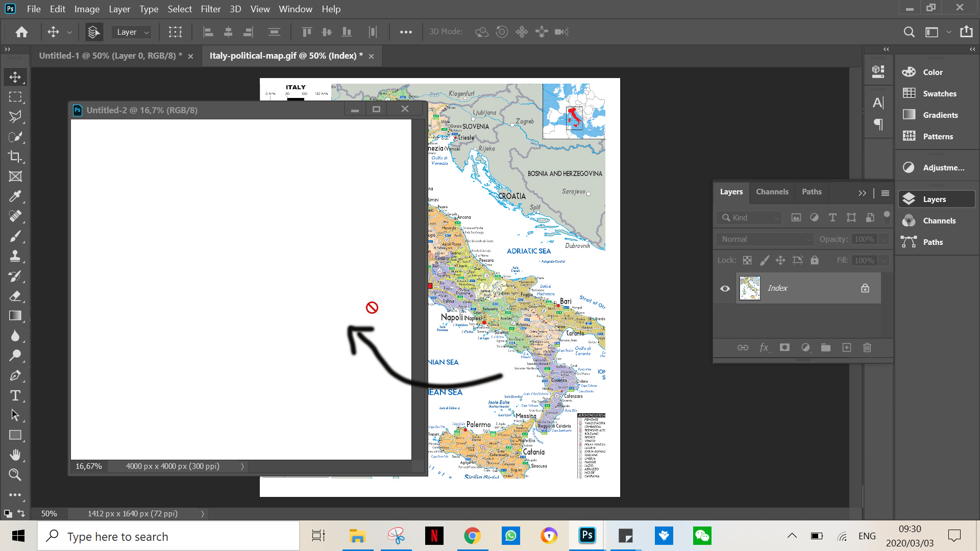Viewport: 980px width, 551px height.
Task: Select the Eyedropper tool
Action: 15,196
